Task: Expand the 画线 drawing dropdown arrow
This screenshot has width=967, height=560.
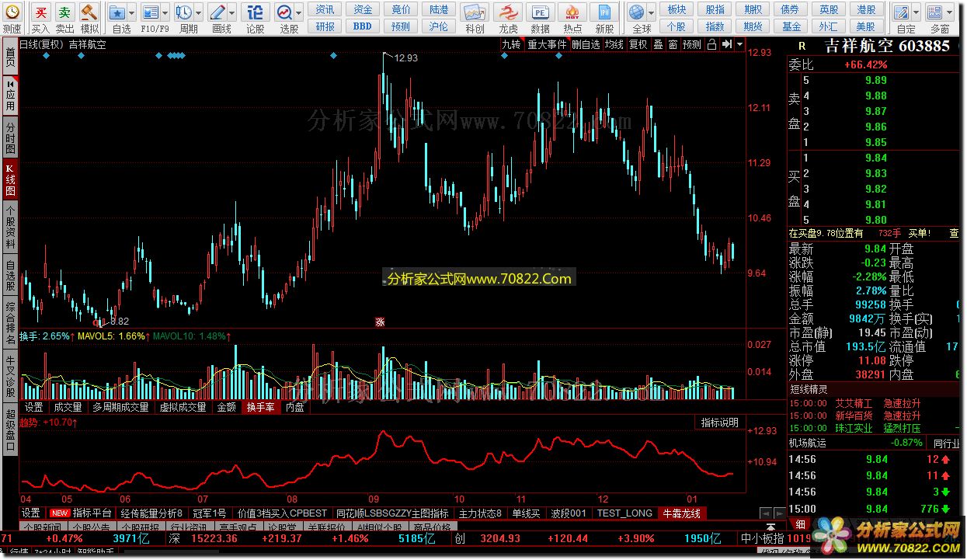Action: pos(232,12)
